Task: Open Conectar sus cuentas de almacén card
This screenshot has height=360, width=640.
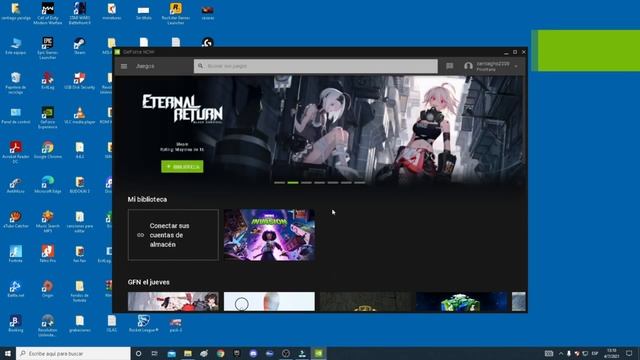Action: point(173,235)
